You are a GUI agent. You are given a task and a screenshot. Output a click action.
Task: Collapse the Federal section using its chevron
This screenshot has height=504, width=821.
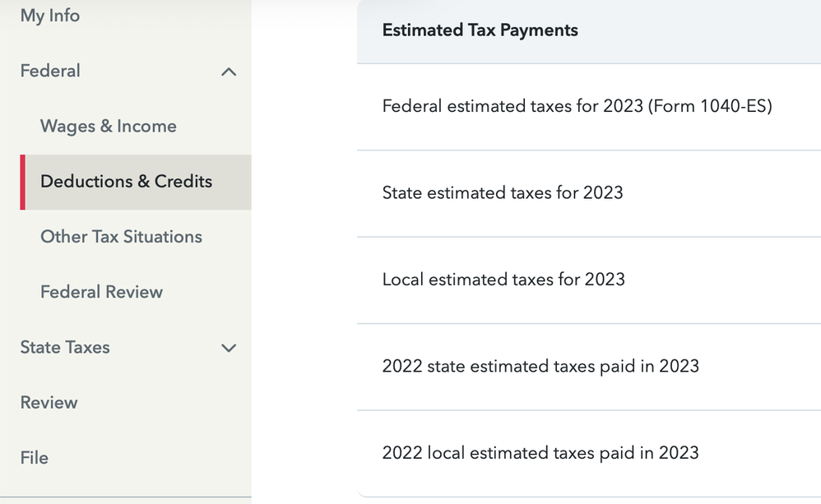(229, 72)
